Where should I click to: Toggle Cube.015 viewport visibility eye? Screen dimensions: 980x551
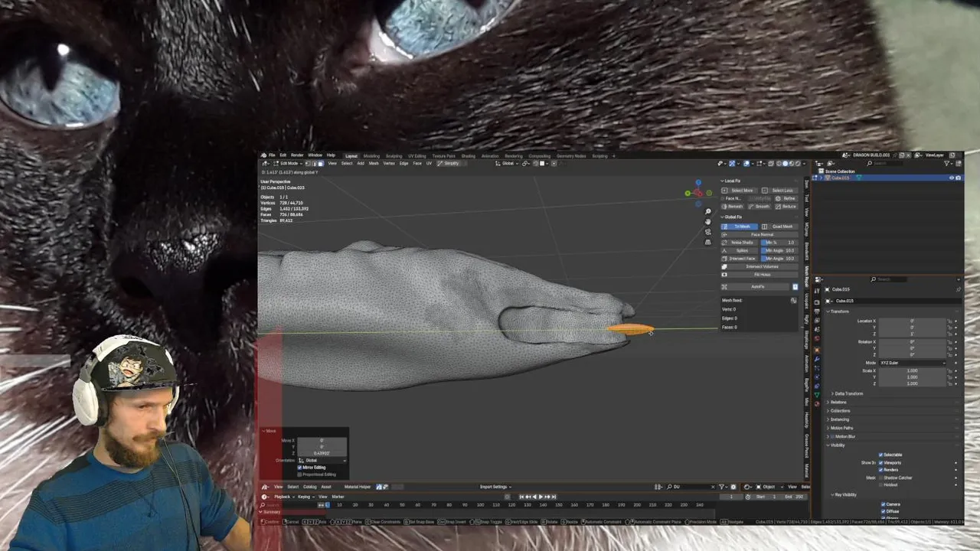[952, 178]
